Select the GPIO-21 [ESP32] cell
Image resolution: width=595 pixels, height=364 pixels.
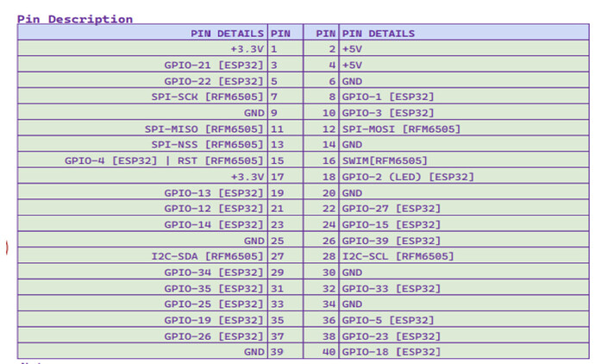coord(214,65)
